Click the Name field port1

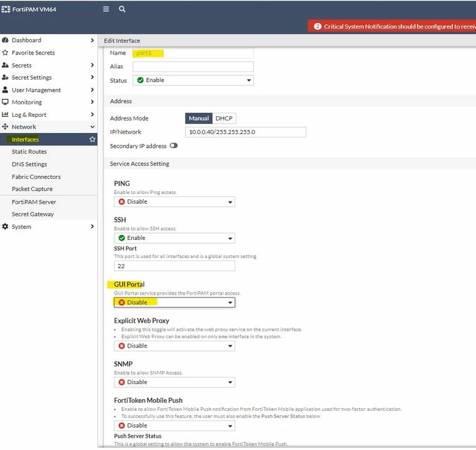click(x=193, y=53)
